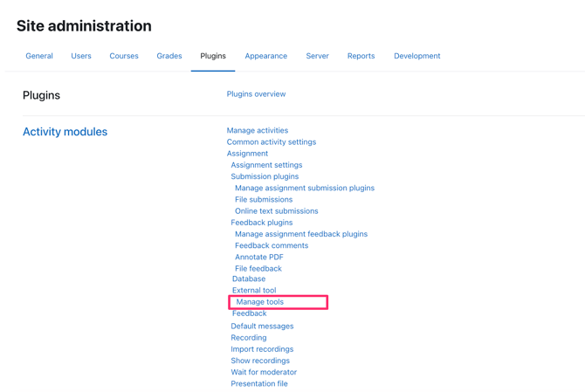Viewport: 585px width, 392px height.
Task: Open the General tab
Action: 39,56
